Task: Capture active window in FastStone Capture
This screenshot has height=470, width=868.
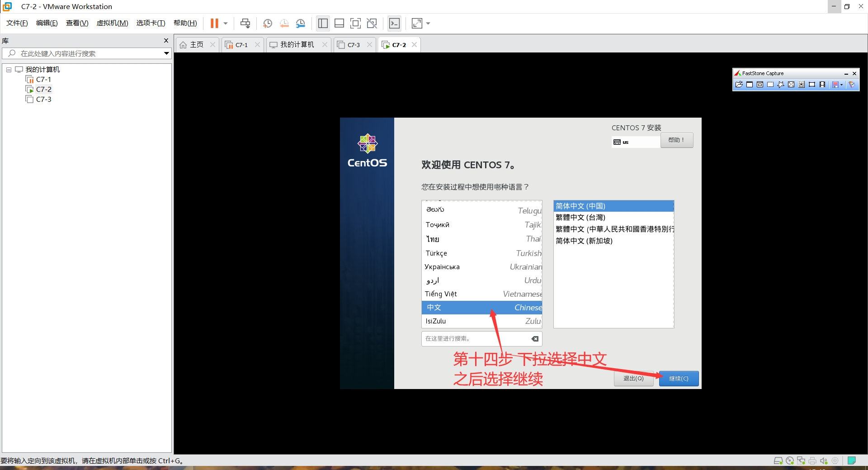Action: 750,85
